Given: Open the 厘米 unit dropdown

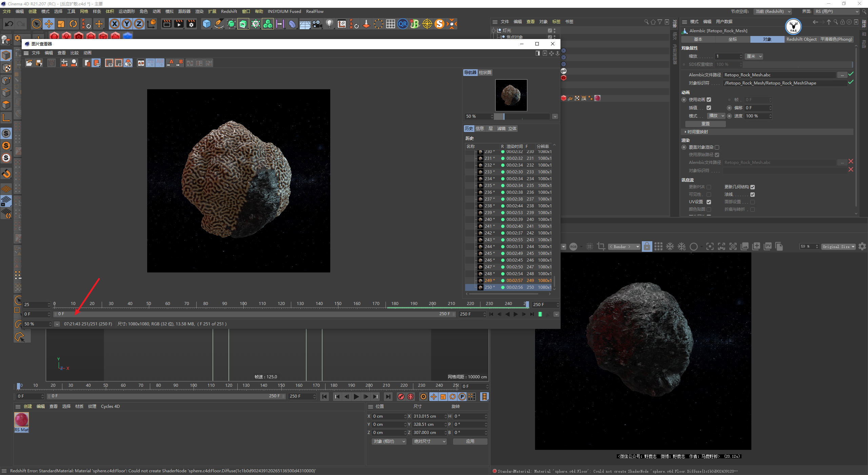Looking at the screenshot, I should 754,56.
